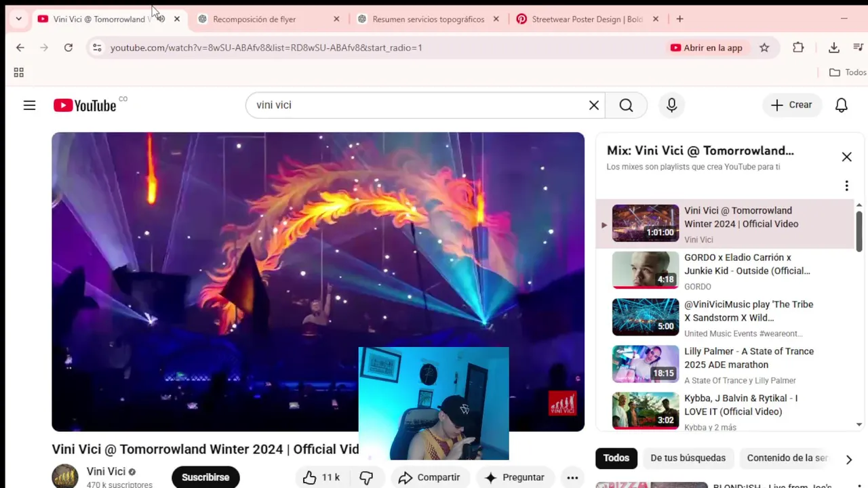Open the Vini Vici channel name link
Image resolution: width=868 pixels, height=488 pixels.
[x=106, y=472]
